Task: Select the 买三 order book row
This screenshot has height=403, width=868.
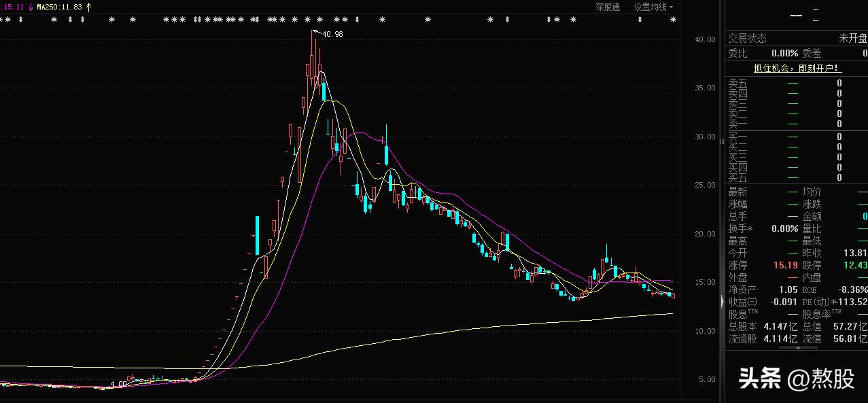Action: (x=797, y=157)
